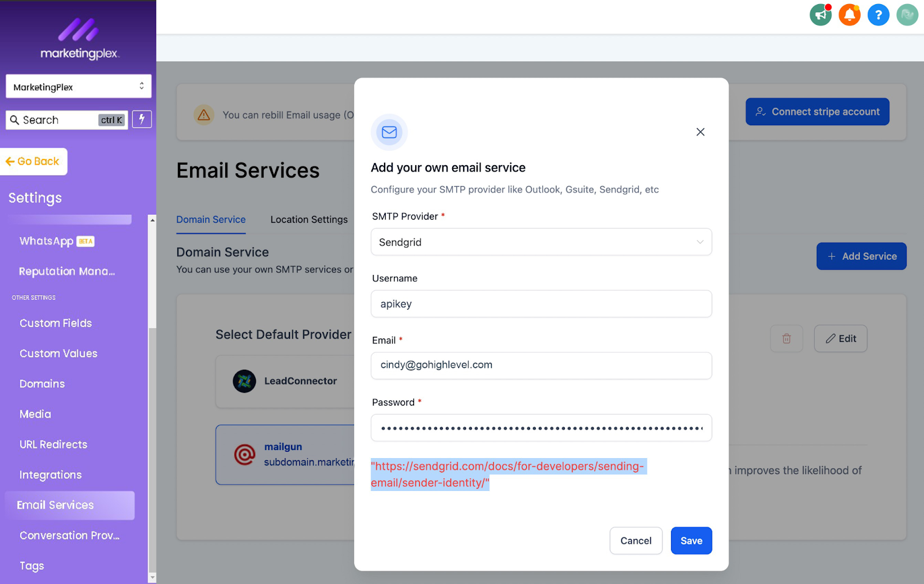Open the help question mark icon
This screenshot has height=584, width=924.
878,15
